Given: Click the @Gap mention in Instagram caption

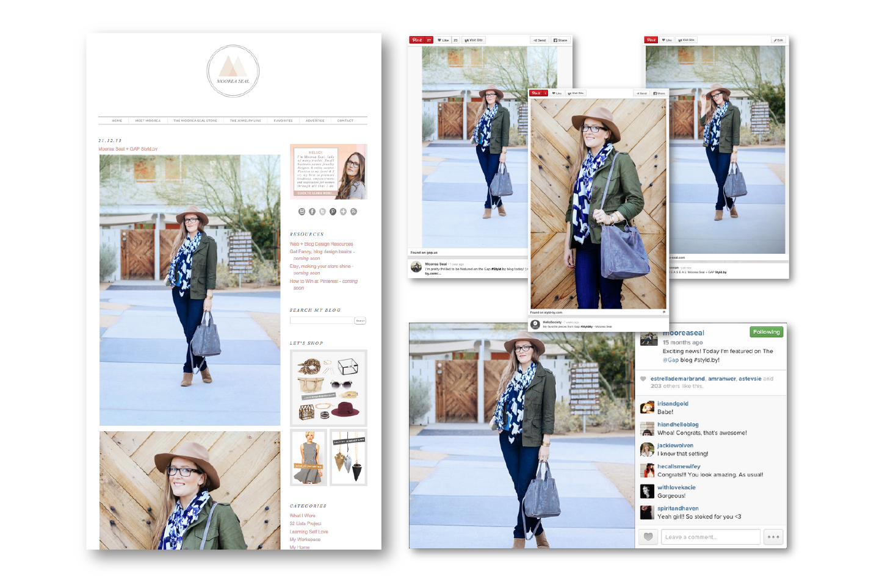Looking at the screenshot, I should pos(671,360).
